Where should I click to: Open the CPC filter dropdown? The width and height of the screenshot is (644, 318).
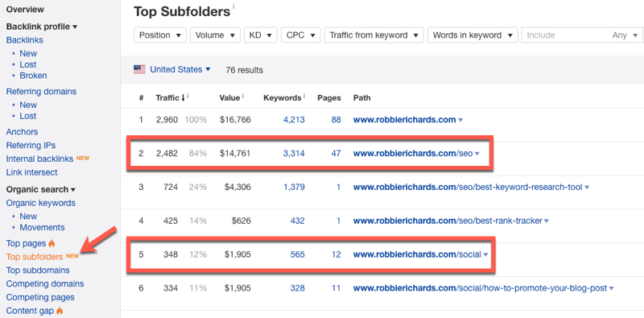click(300, 35)
